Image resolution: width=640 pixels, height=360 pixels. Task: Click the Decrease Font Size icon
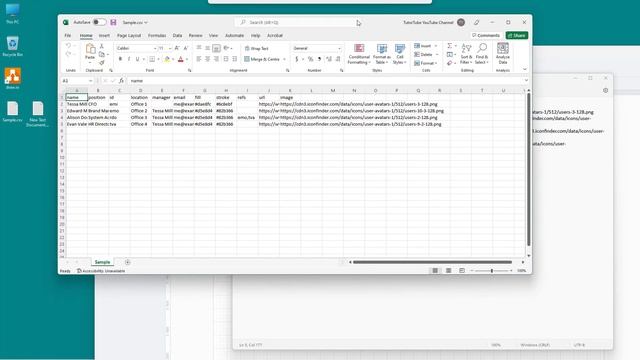(186, 48)
